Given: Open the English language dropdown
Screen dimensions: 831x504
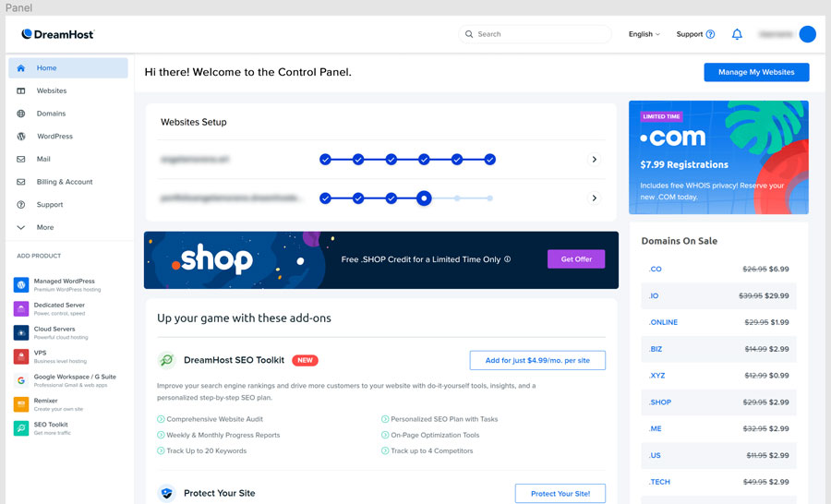Looking at the screenshot, I should 644,34.
